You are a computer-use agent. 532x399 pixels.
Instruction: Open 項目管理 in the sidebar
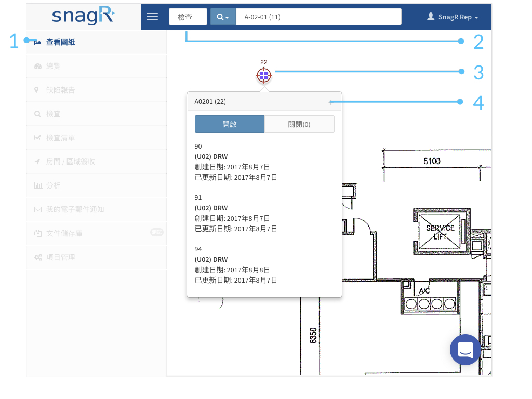click(96, 257)
